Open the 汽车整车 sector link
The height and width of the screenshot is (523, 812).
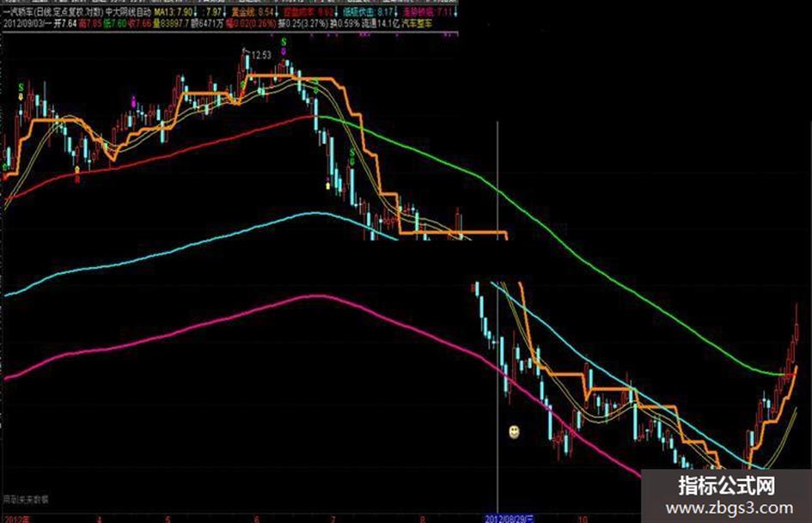(x=417, y=23)
